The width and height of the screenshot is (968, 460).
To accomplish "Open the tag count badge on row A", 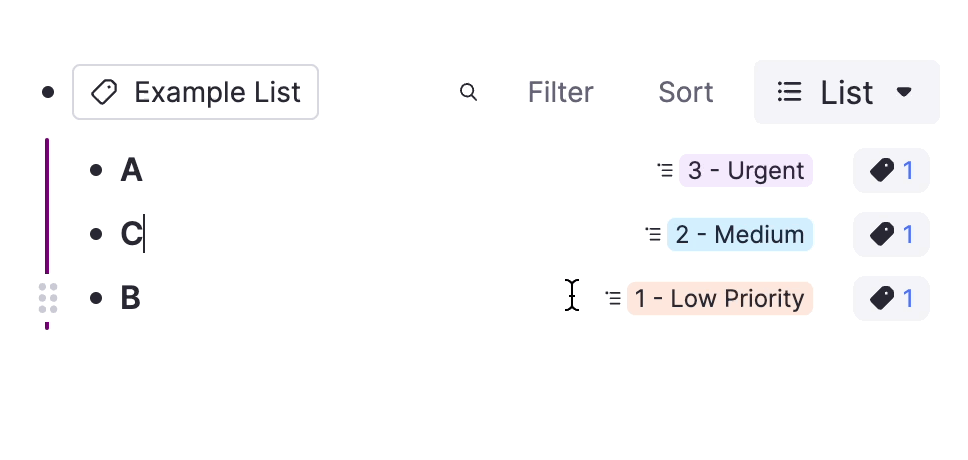I will 891,171.
